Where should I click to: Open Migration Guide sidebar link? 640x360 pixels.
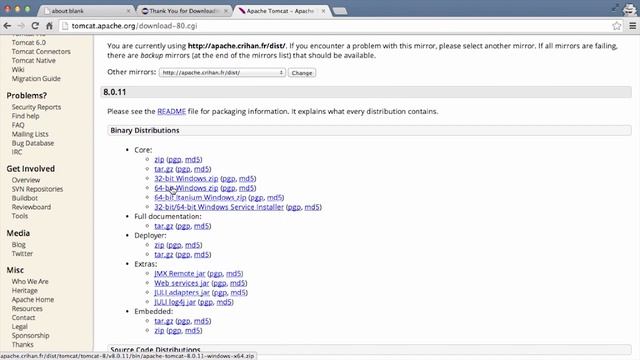(x=36, y=78)
